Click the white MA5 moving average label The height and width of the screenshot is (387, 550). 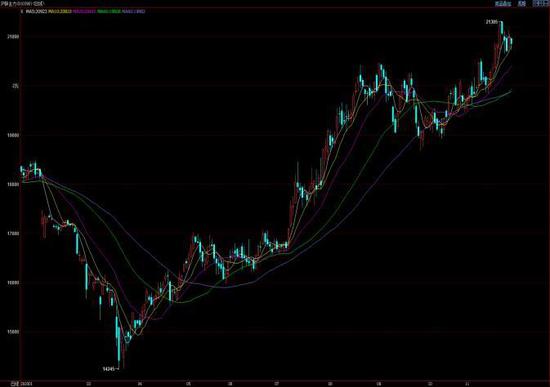pyautogui.click(x=36, y=11)
